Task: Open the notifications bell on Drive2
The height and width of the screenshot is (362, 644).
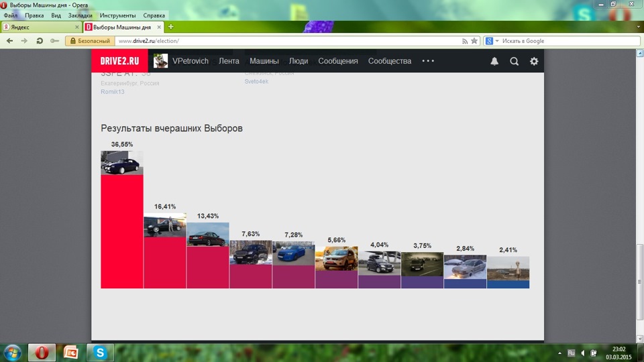Action: point(494,61)
